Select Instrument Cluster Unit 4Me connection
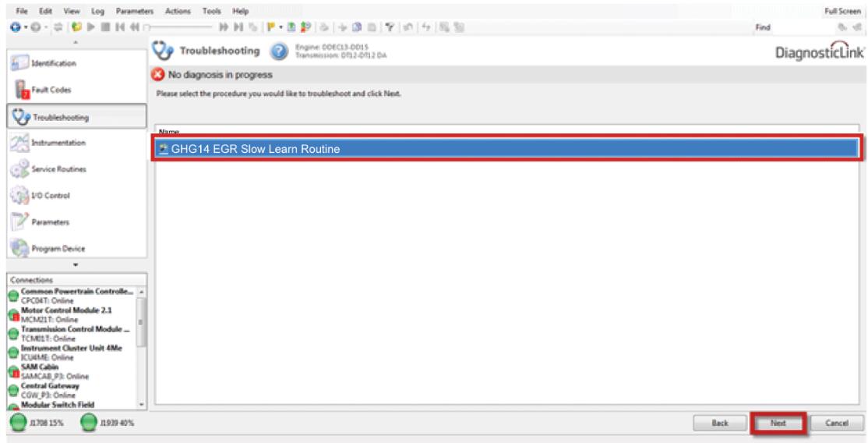This screenshot has height=443, width=868. point(71,353)
